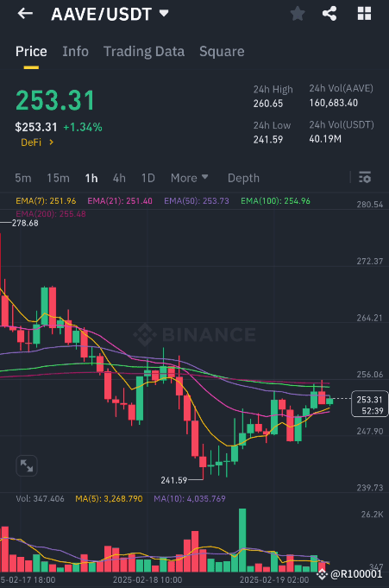Go back using the left arrow
The image size is (389, 588).
tap(25, 14)
